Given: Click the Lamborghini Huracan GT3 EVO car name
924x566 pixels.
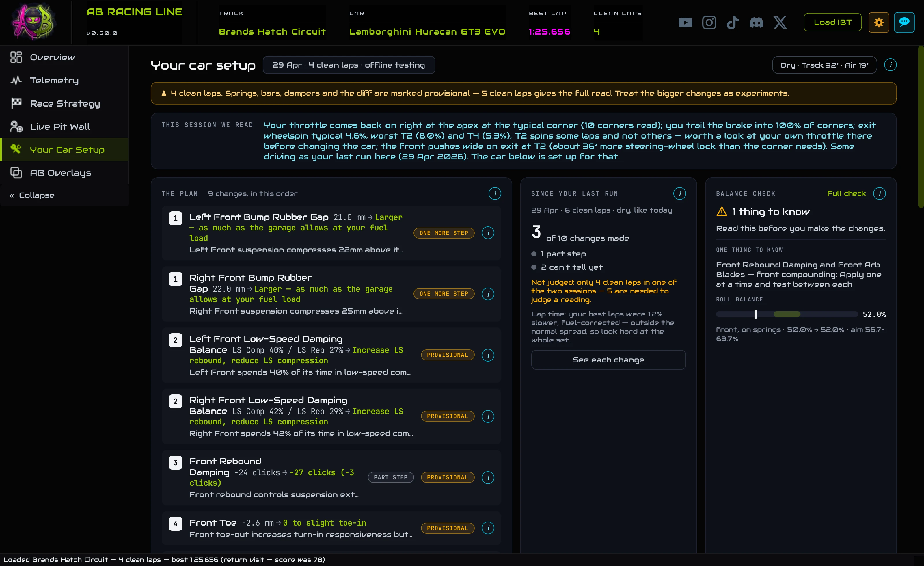Looking at the screenshot, I should click(427, 32).
